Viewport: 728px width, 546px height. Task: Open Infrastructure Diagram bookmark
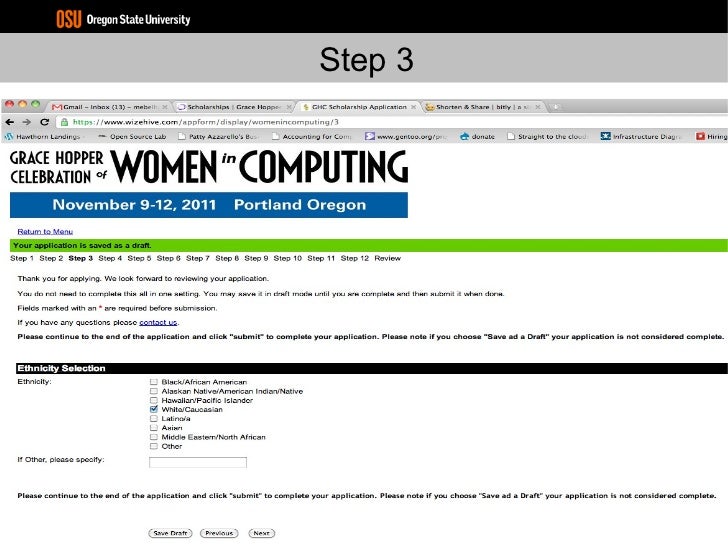[x=641, y=136]
